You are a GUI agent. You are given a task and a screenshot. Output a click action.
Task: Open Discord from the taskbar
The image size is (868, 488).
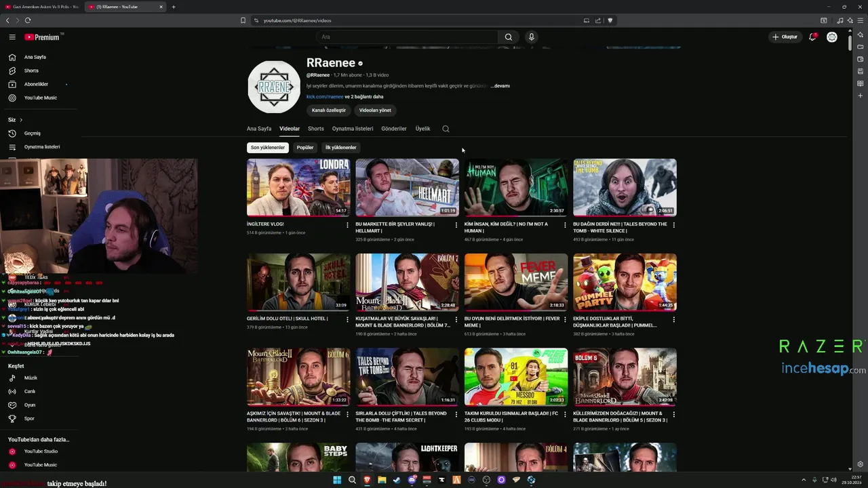pyautogui.click(x=412, y=480)
